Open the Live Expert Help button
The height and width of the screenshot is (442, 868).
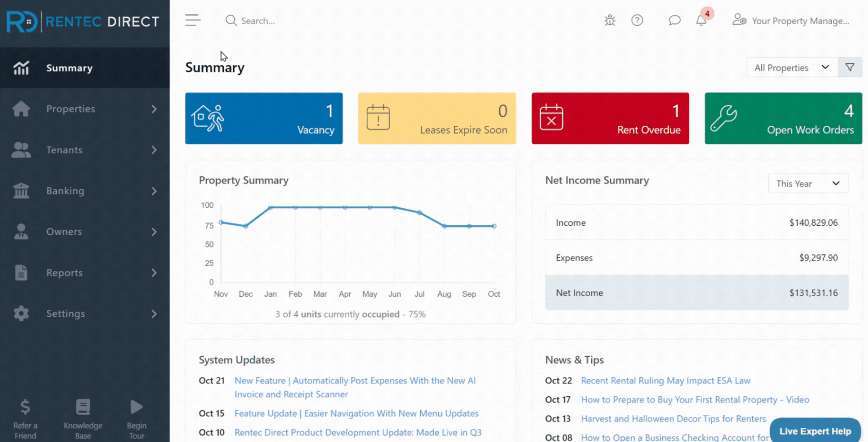click(x=815, y=431)
